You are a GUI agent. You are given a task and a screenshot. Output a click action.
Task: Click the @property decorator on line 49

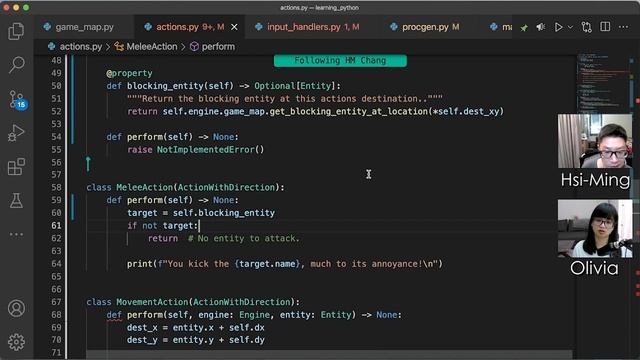click(x=129, y=73)
